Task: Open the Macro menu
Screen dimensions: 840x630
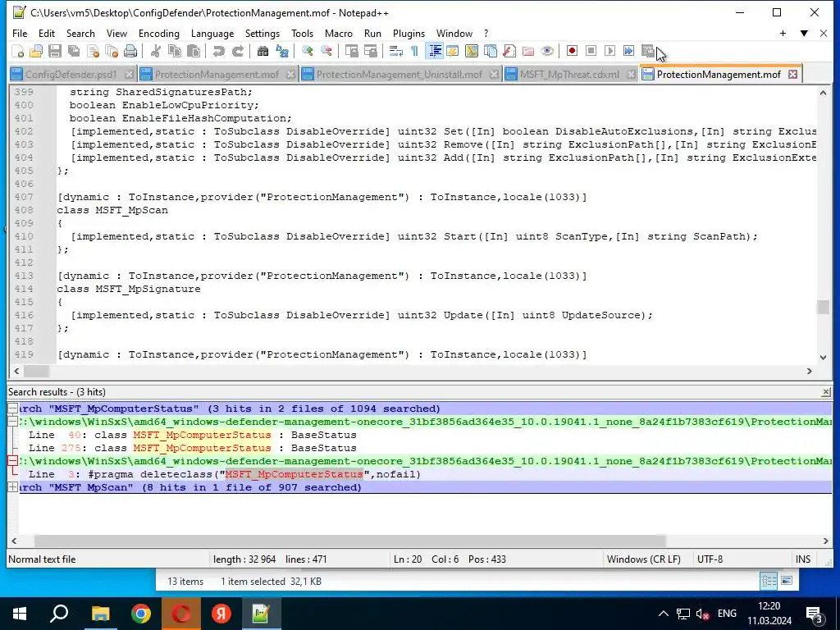Action: tap(339, 33)
